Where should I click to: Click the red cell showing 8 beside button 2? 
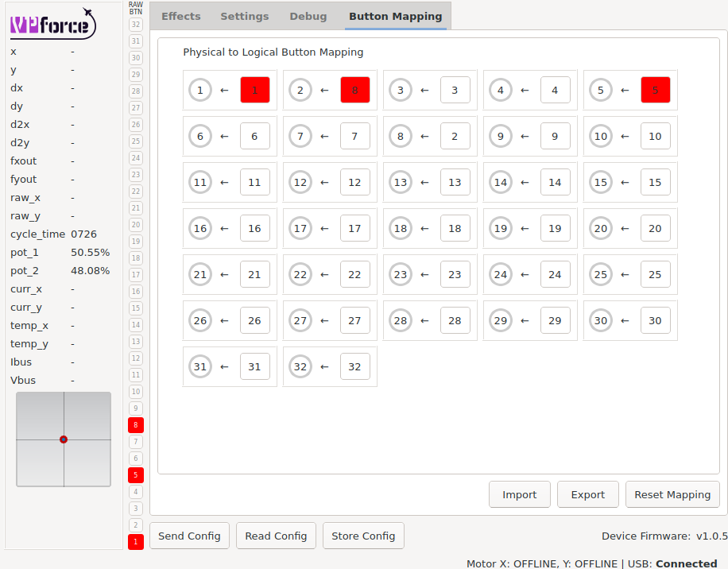(x=354, y=90)
